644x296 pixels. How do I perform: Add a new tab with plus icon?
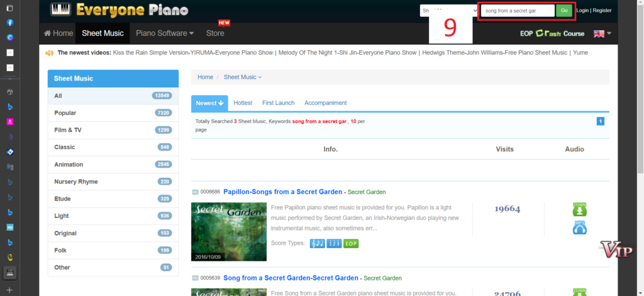[x=10, y=290]
